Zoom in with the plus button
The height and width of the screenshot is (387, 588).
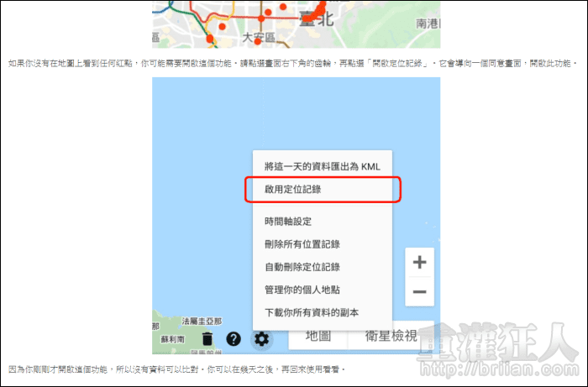(x=419, y=263)
